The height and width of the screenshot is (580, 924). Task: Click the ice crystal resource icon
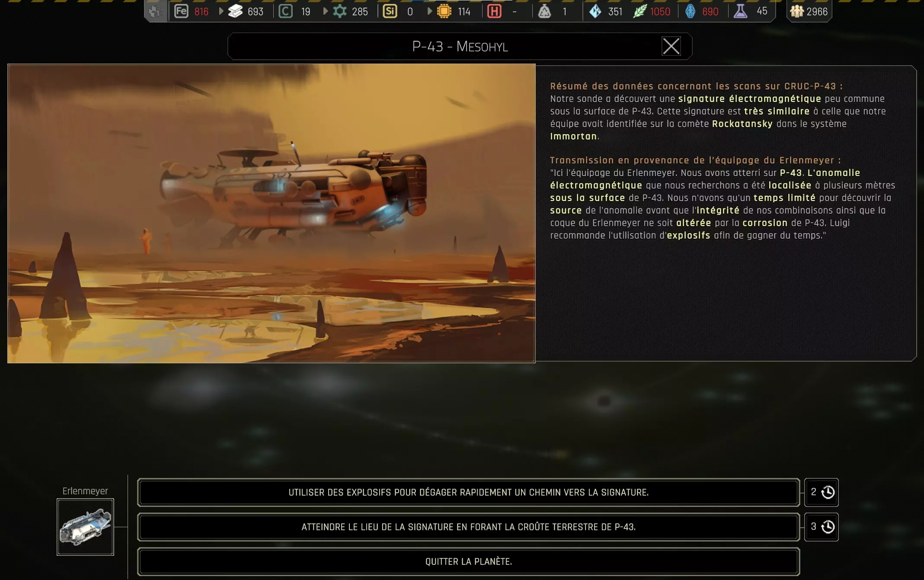click(x=595, y=11)
